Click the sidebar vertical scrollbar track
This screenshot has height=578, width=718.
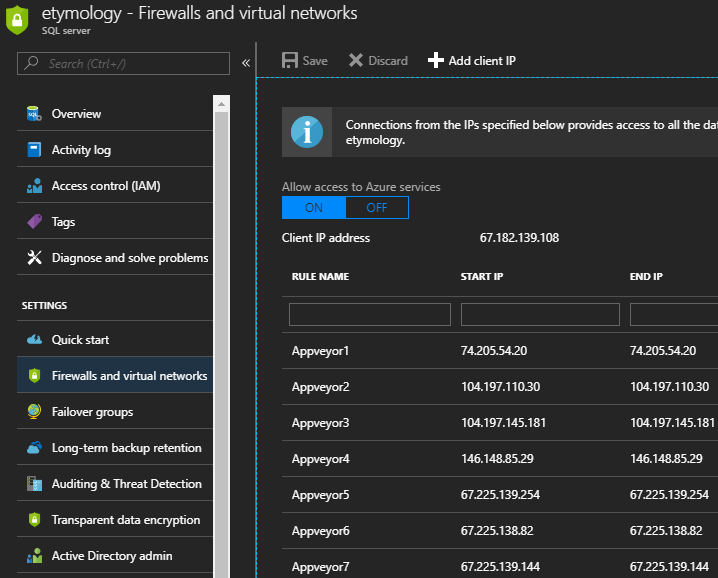point(222,344)
